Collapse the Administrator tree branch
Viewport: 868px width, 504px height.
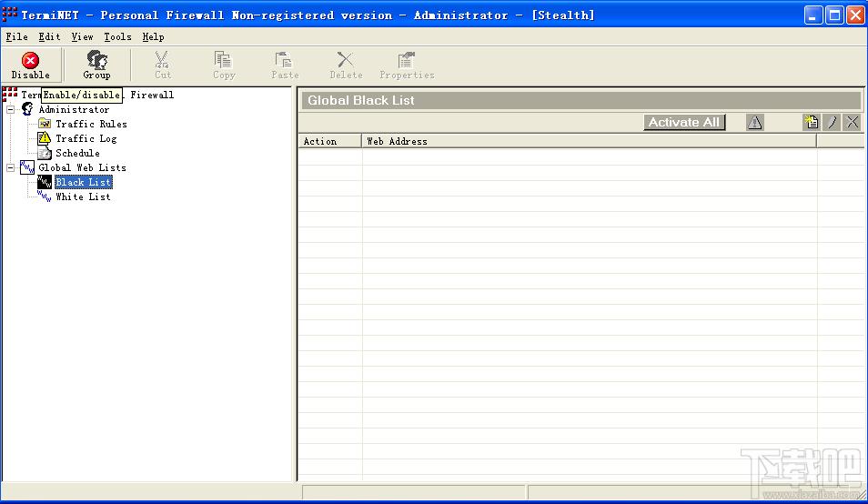(x=11, y=109)
